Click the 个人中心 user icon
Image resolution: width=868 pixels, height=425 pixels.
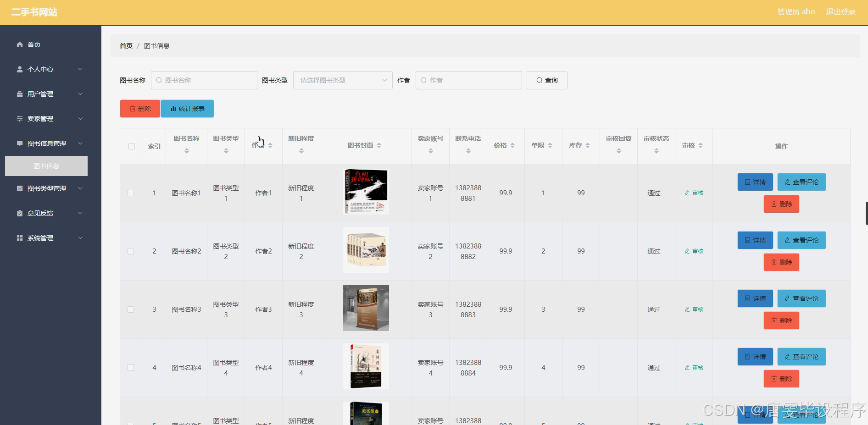point(20,69)
